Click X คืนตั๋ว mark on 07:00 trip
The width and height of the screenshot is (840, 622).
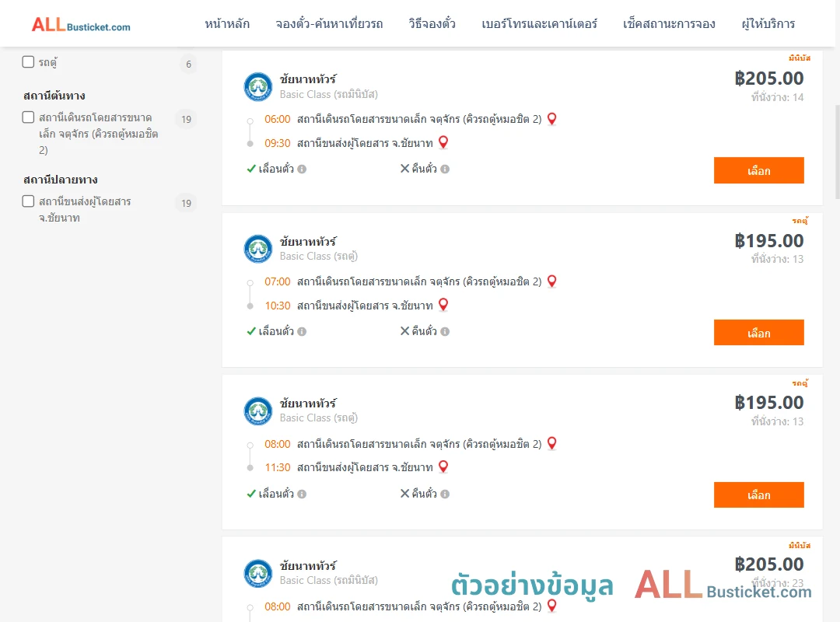(x=405, y=331)
